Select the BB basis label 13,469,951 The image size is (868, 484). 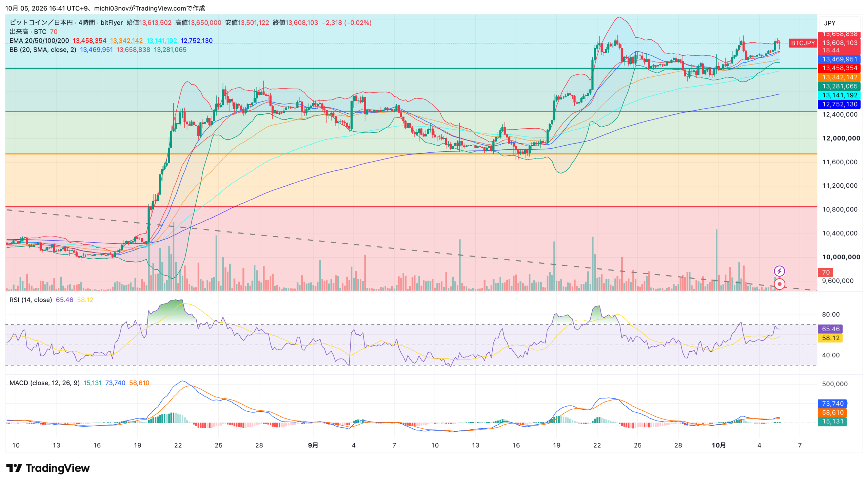pos(839,59)
